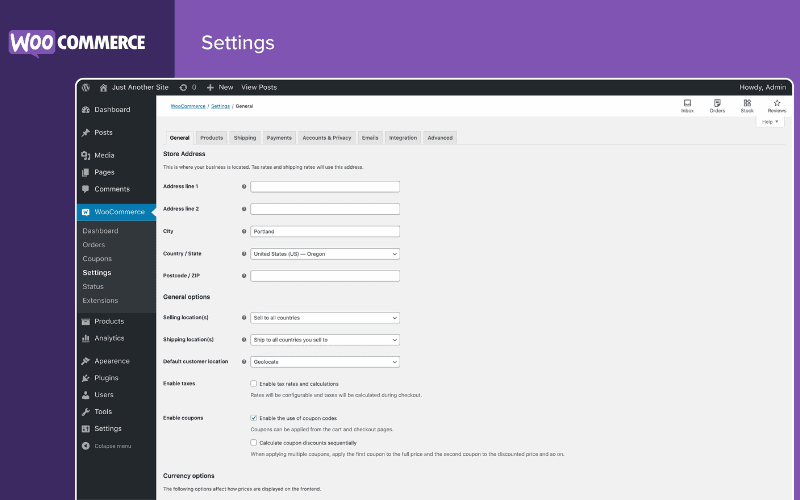800x500 pixels.
Task: Click the Appearance paintbrush icon
Action: 86,361
